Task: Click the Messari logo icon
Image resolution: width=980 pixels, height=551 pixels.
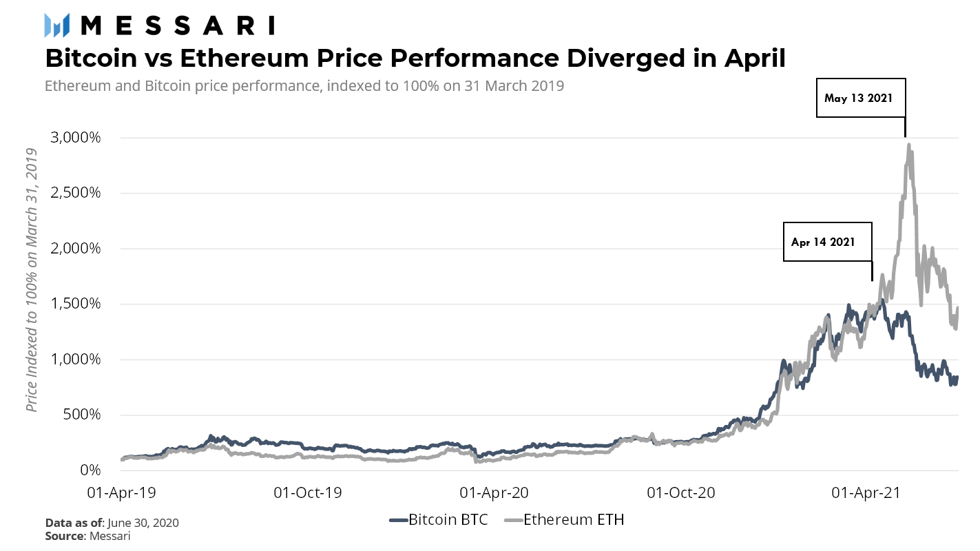Action: click(x=57, y=24)
